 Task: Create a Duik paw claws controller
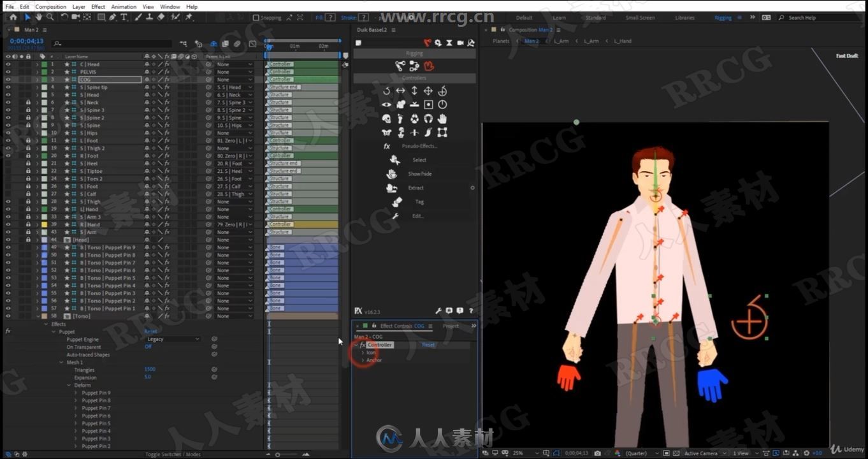click(414, 119)
